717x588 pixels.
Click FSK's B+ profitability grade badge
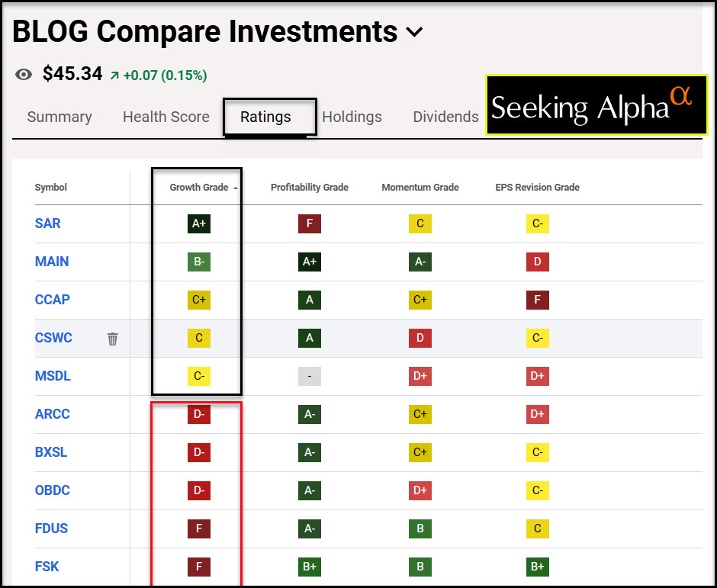[310, 567]
